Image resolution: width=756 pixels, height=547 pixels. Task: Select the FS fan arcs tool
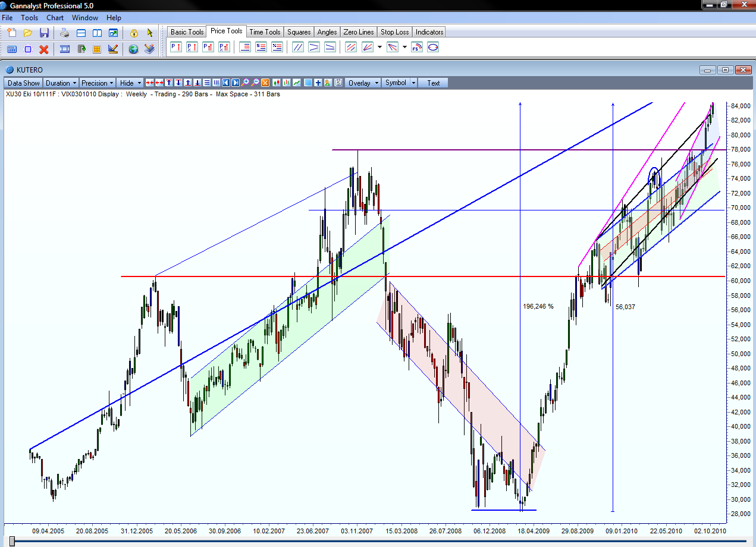(416, 47)
